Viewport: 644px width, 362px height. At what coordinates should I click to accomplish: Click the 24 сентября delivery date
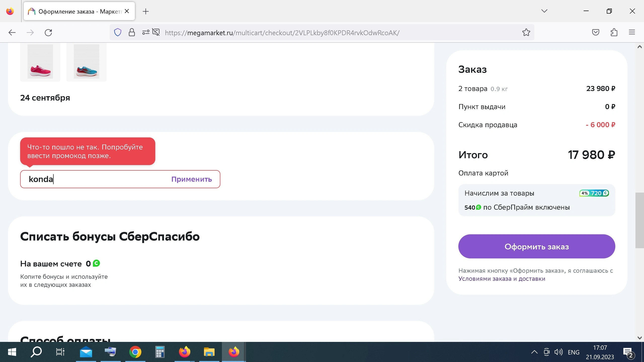tap(45, 98)
